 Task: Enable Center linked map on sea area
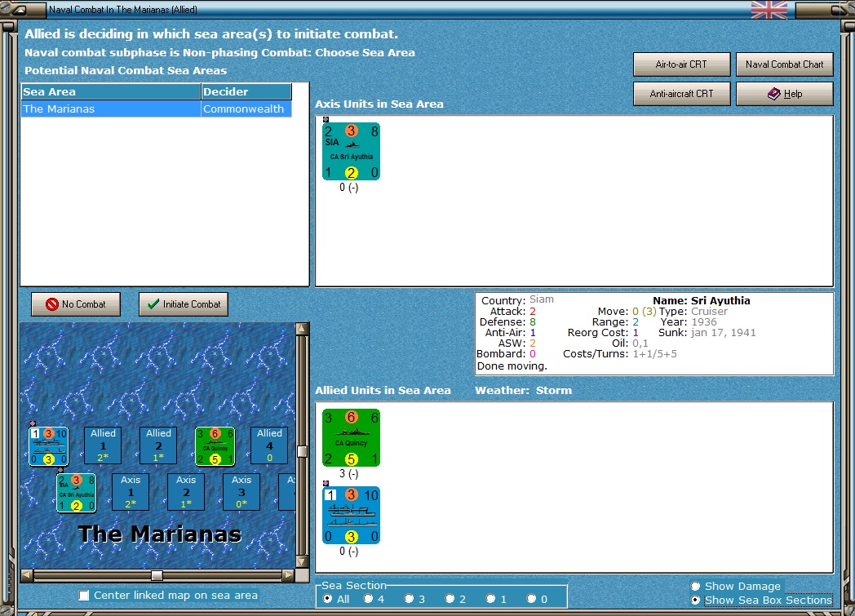tap(84, 596)
